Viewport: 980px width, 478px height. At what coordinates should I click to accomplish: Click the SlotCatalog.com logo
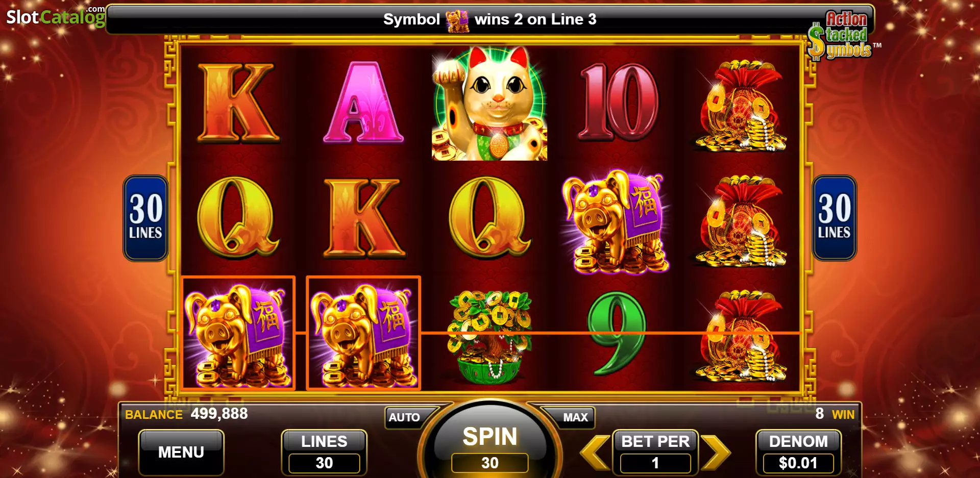(56, 16)
